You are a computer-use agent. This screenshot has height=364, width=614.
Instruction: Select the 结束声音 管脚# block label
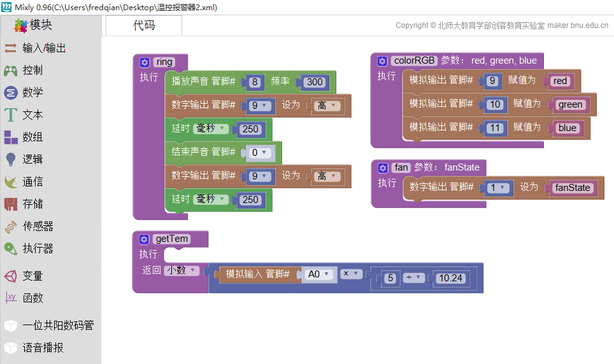(203, 152)
